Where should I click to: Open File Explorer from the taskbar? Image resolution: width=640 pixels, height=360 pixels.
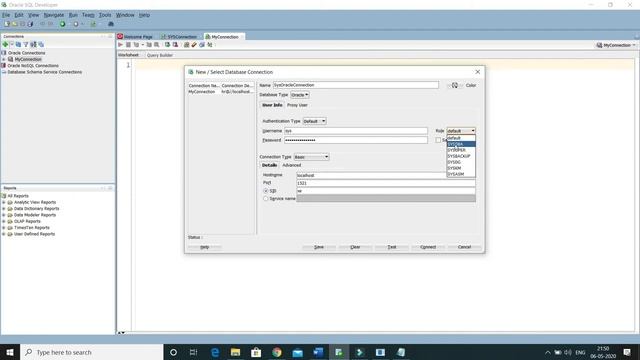[236, 352]
